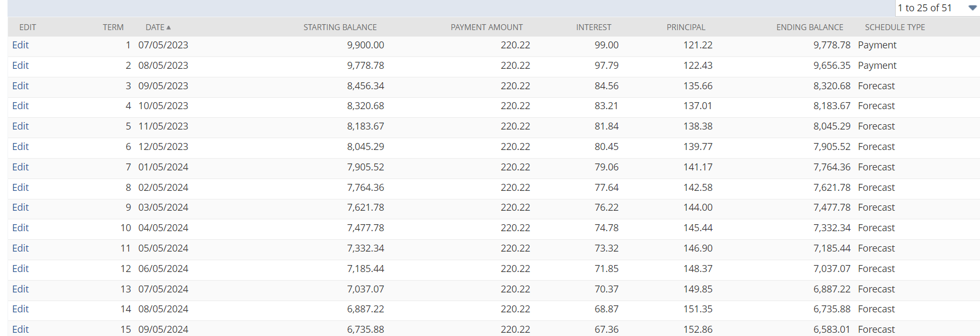
Task: Click term number 6 cell
Action: (128, 147)
